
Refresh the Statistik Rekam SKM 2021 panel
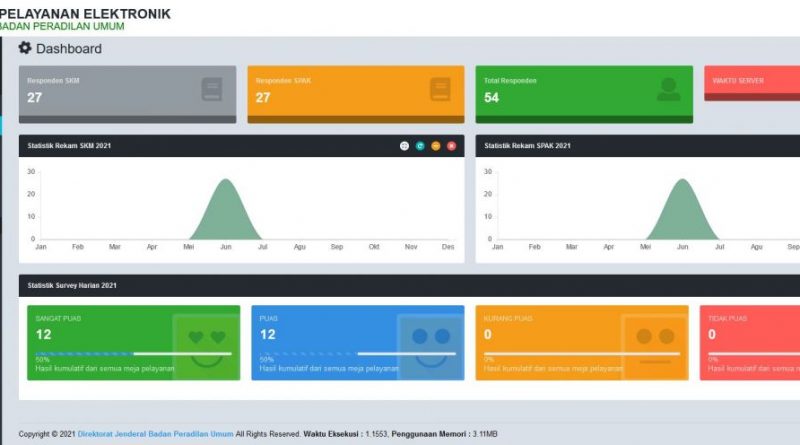[x=420, y=146]
